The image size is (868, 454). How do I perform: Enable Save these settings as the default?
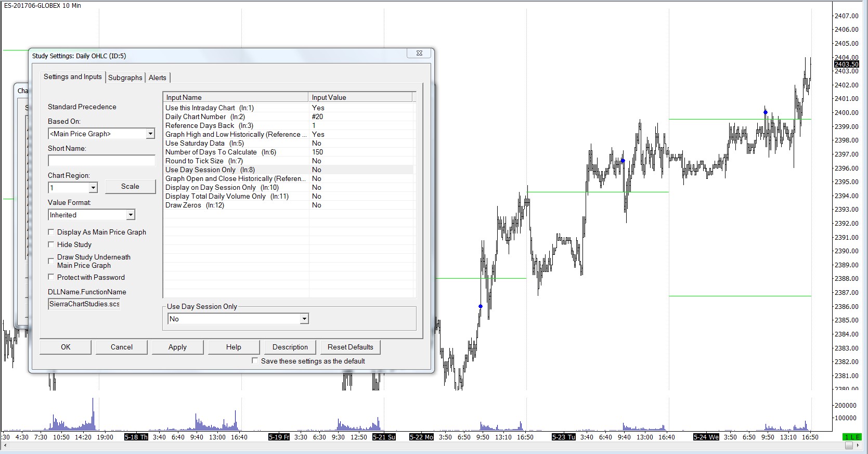pyautogui.click(x=255, y=360)
